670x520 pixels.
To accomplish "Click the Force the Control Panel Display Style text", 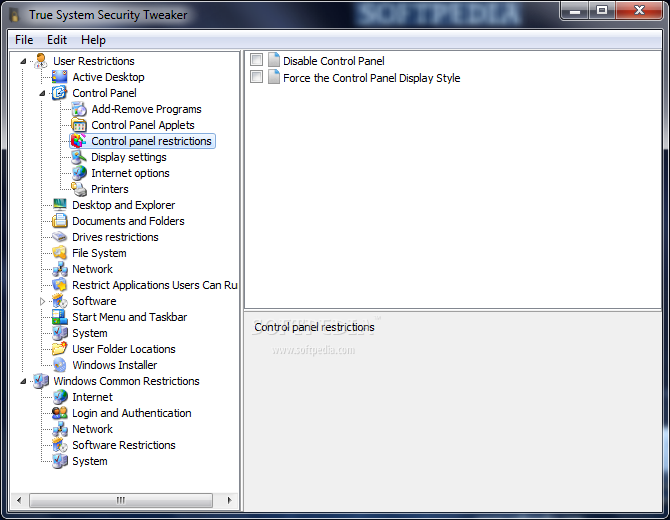I will 372,78.
